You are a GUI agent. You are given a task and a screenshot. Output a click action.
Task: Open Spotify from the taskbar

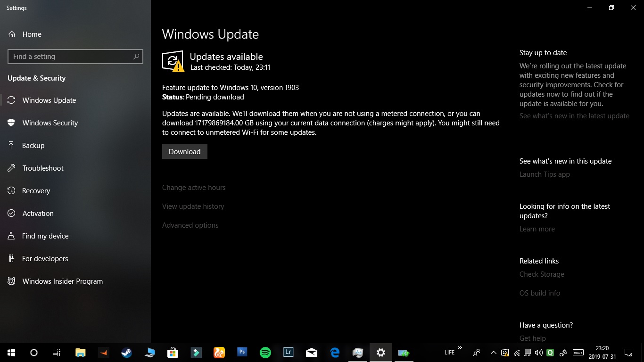coord(265,353)
